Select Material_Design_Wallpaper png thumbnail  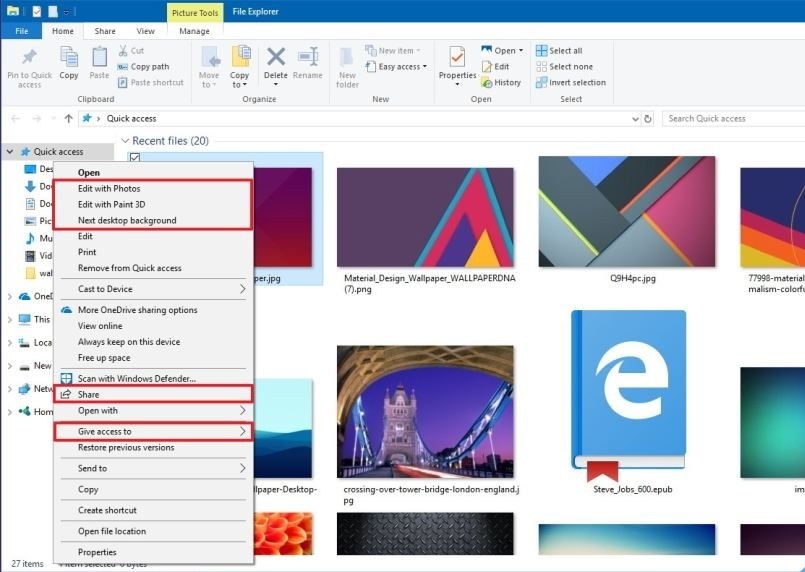pos(425,217)
